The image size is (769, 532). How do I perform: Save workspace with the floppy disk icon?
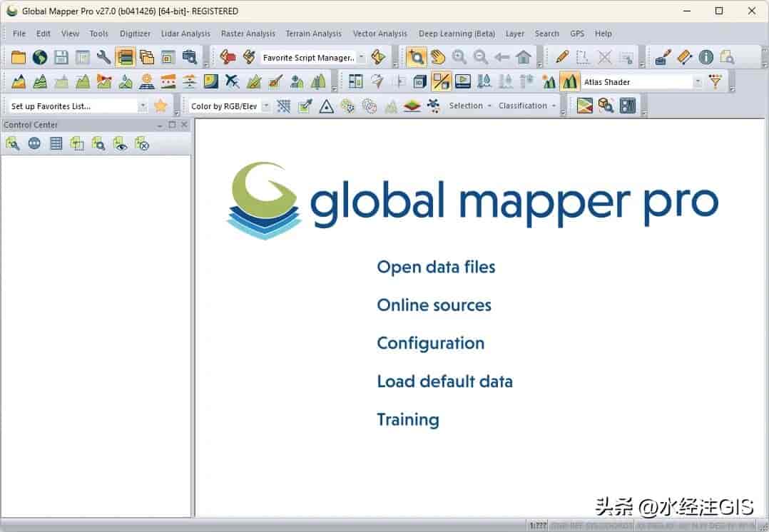coord(61,57)
